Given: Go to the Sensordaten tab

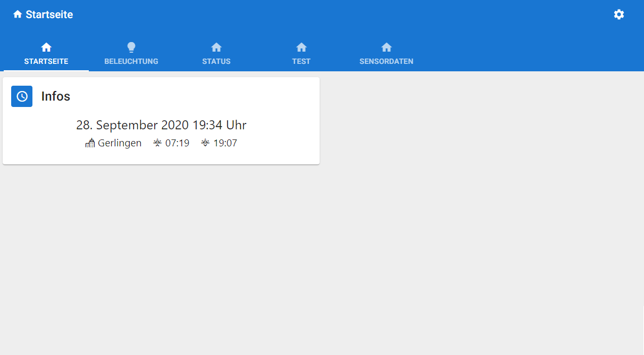Looking at the screenshot, I should click(x=387, y=61).
